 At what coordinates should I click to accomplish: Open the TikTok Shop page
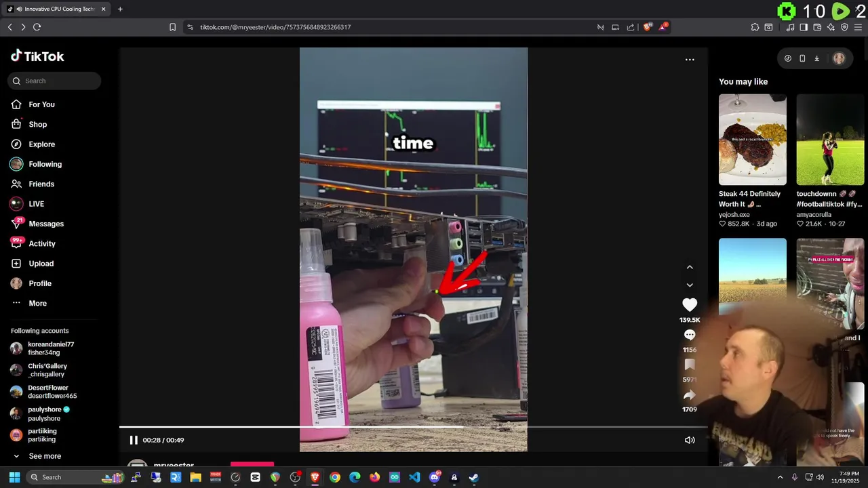37,124
